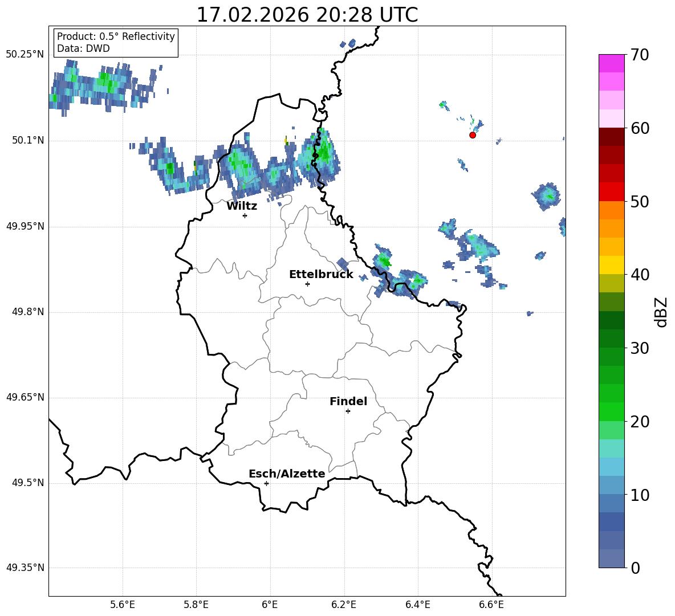Click the round isolated echo near the right edge
The image size is (675, 616).
coord(546,196)
